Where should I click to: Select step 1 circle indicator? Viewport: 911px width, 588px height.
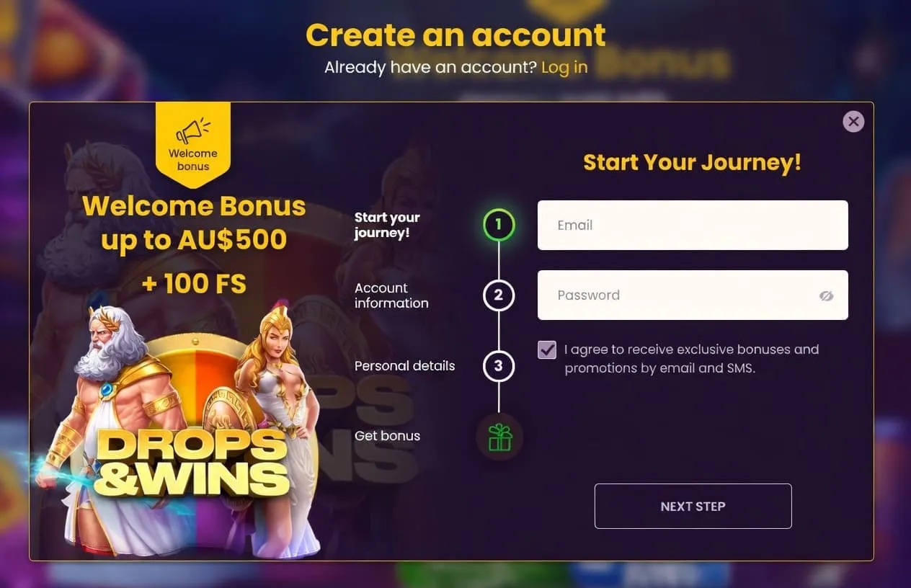499,225
